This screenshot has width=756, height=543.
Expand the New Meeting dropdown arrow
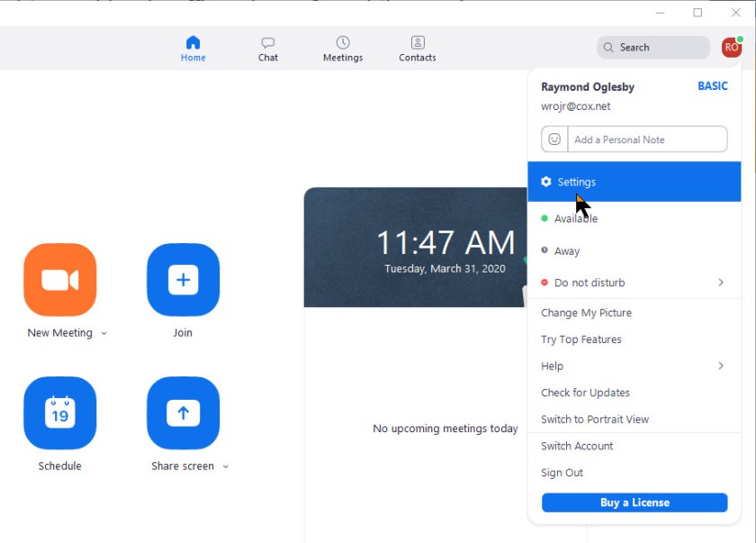[103, 333]
